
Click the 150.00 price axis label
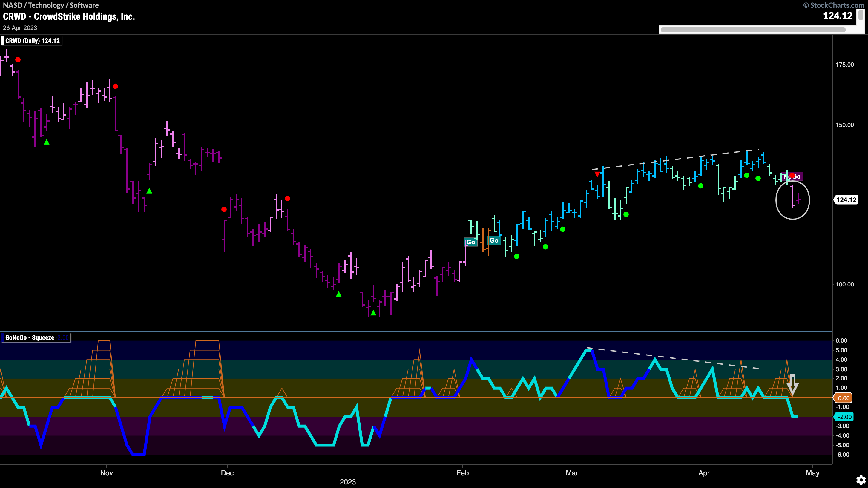coord(845,125)
